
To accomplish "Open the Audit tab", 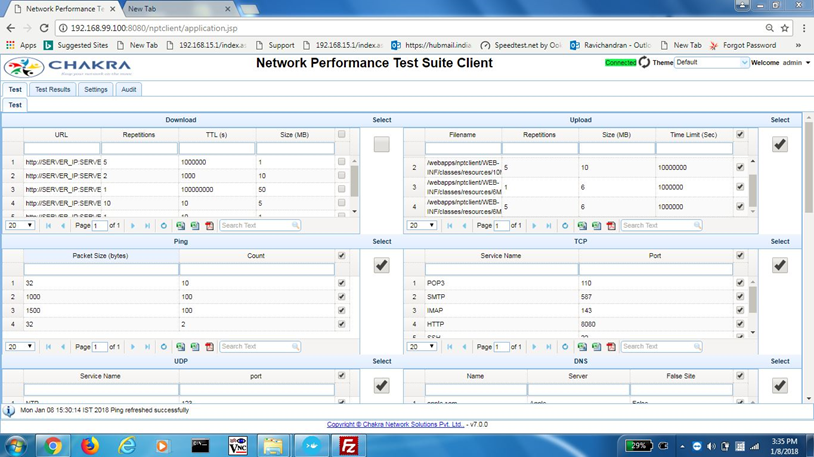I will click(129, 89).
